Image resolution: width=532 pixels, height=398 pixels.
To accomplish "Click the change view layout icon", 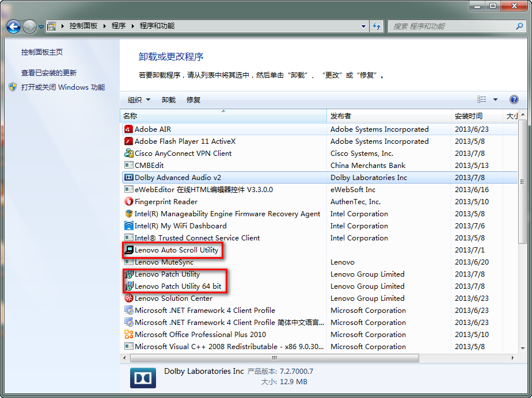I will click(x=481, y=99).
